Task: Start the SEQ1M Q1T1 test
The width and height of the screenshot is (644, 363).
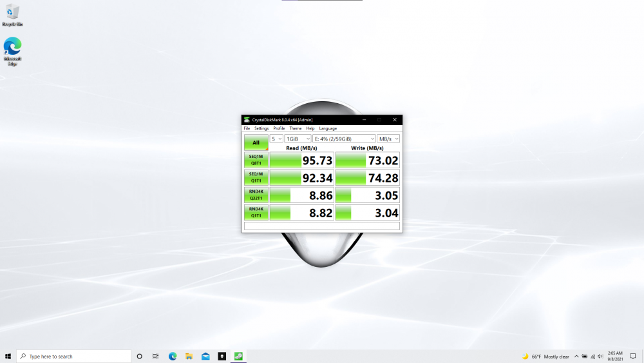Action: (256, 177)
